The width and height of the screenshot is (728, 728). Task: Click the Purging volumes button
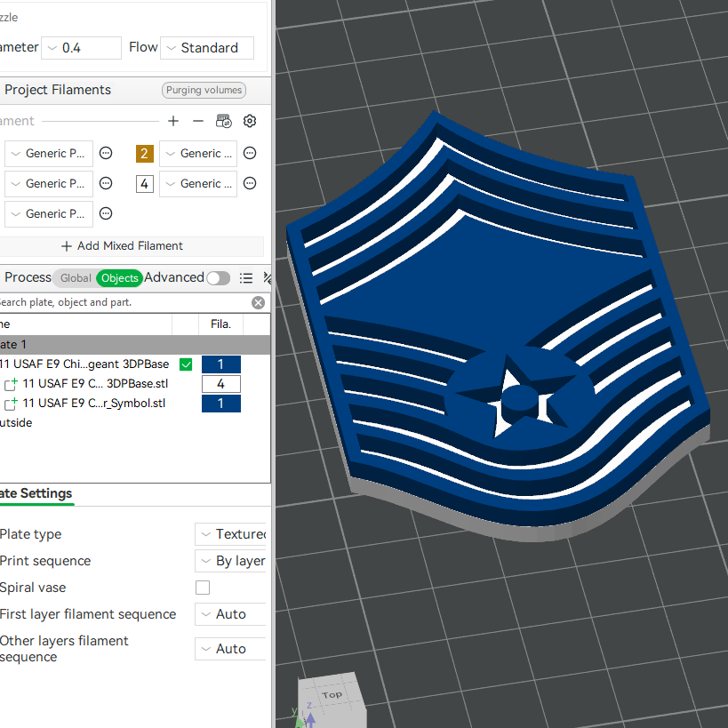pyautogui.click(x=204, y=90)
